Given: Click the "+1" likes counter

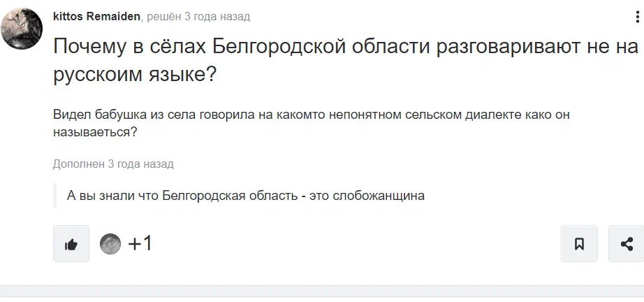Looking at the screenshot, I should tap(140, 243).
